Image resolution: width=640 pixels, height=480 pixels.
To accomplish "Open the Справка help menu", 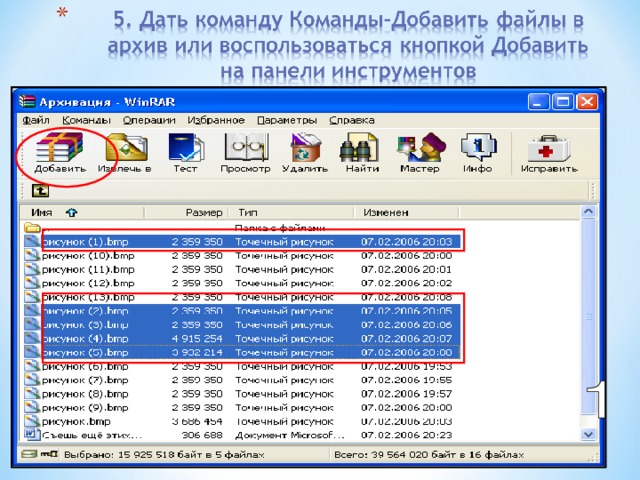I will coord(351,120).
